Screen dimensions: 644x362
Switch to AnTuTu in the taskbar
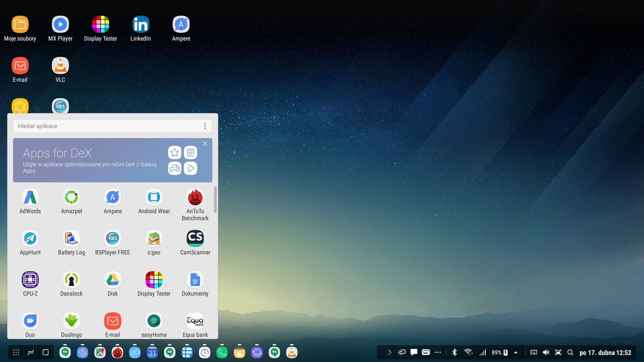tap(117, 352)
